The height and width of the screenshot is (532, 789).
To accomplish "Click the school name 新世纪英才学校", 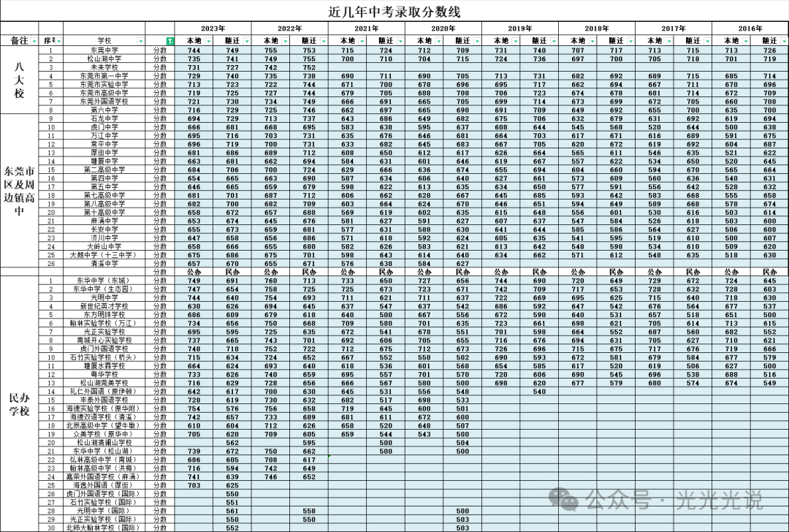I will (x=104, y=306).
